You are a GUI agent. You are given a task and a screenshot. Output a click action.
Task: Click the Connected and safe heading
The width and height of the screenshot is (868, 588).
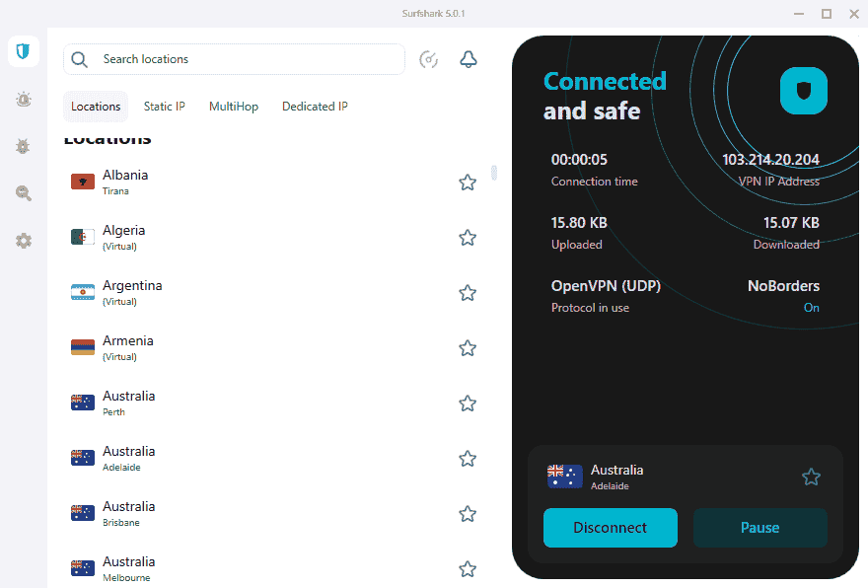[605, 97]
